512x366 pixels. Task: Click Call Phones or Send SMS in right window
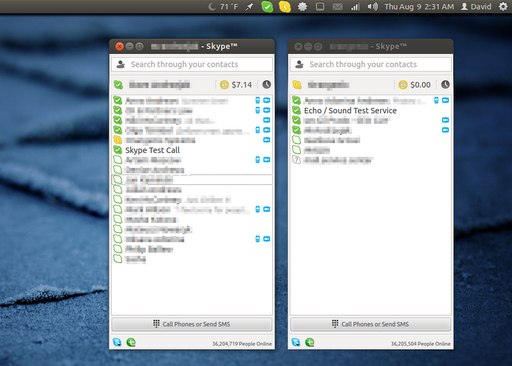click(x=371, y=324)
